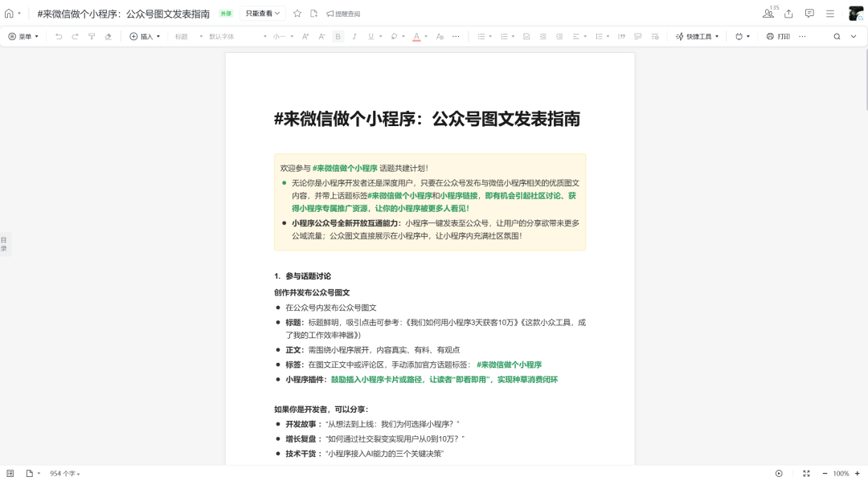Select the format painter tool
This screenshot has height=481, width=868.
[x=92, y=36]
